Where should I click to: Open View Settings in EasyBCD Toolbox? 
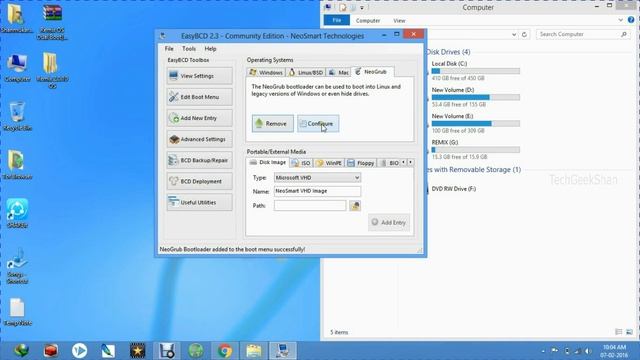point(200,76)
